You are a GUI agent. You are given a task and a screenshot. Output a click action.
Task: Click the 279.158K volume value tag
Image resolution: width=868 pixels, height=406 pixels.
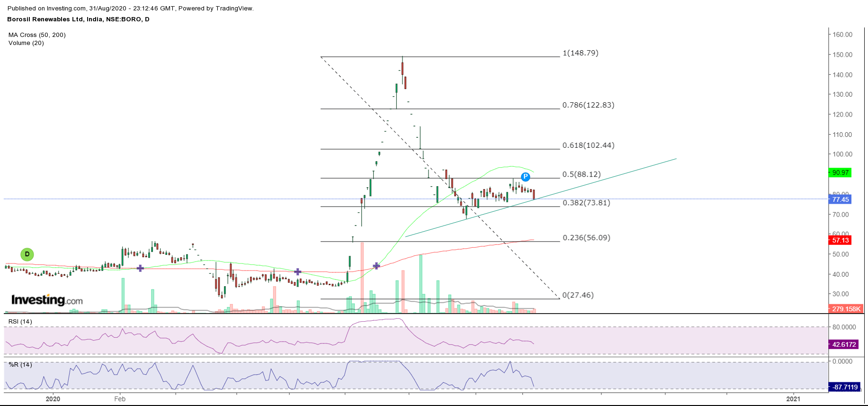(846, 309)
